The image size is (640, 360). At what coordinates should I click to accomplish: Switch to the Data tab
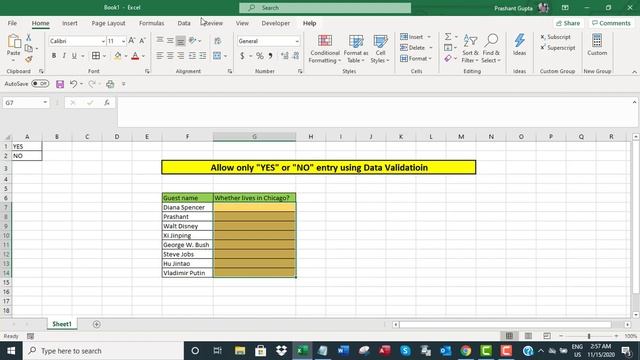coord(184,23)
